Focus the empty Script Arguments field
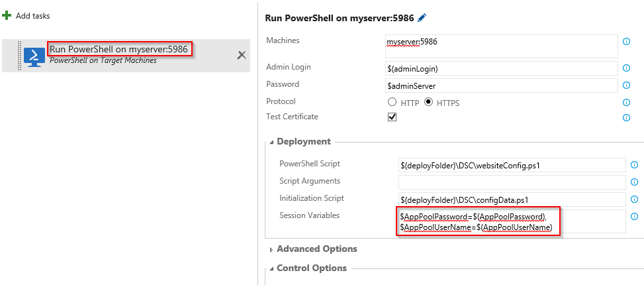This screenshot has height=285, width=644. click(512, 182)
